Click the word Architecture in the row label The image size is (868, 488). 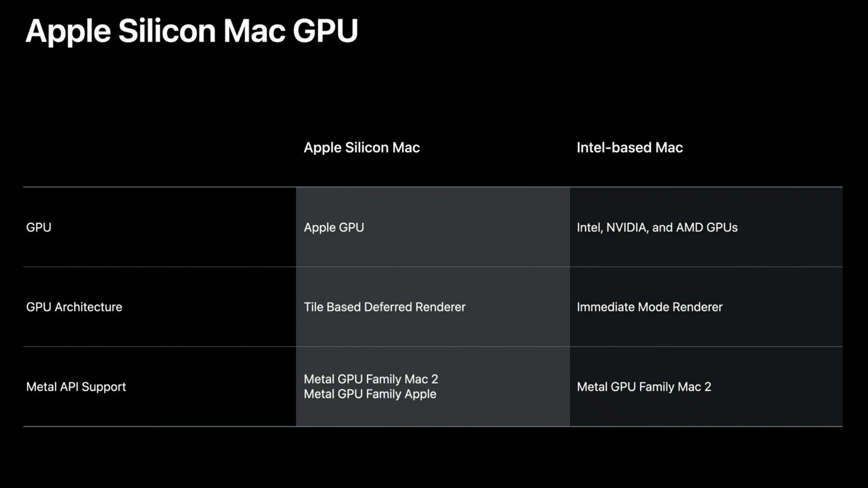pos(89,307)
